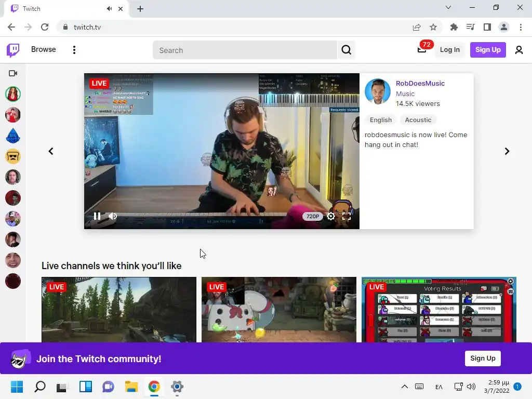Go back in the browser
This screenshot has width=532, height=399.
click(x=11, y=27)
